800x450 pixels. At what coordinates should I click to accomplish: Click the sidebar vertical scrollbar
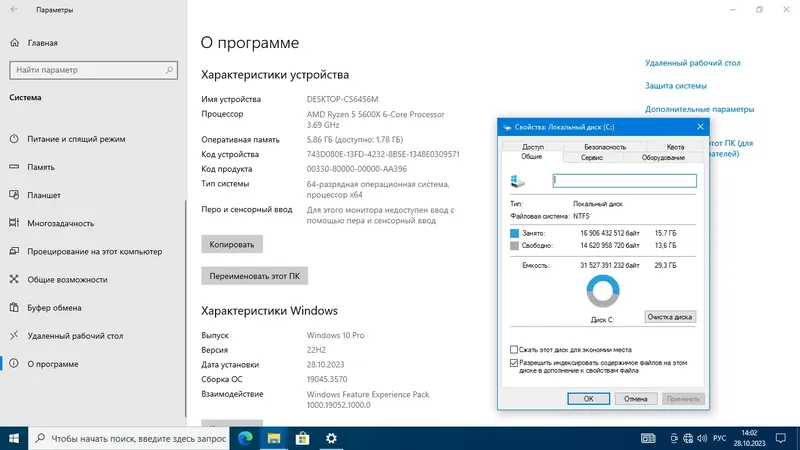click(185, 308)
